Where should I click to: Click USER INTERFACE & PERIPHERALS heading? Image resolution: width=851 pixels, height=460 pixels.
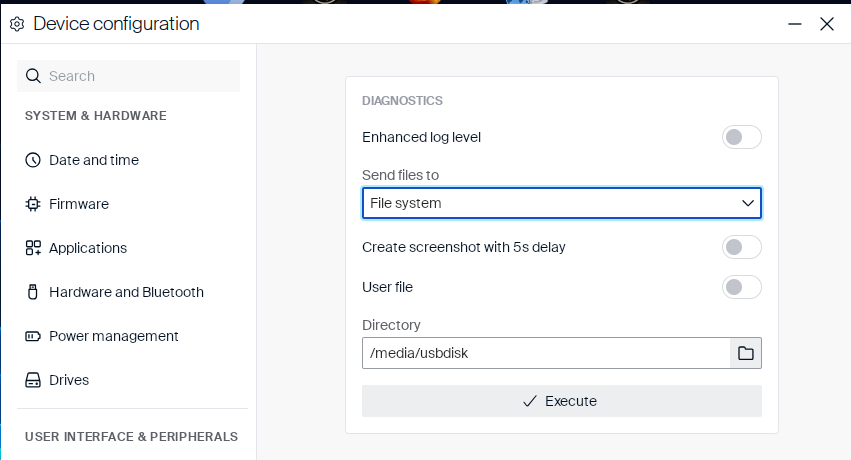[x=131, y=437]
